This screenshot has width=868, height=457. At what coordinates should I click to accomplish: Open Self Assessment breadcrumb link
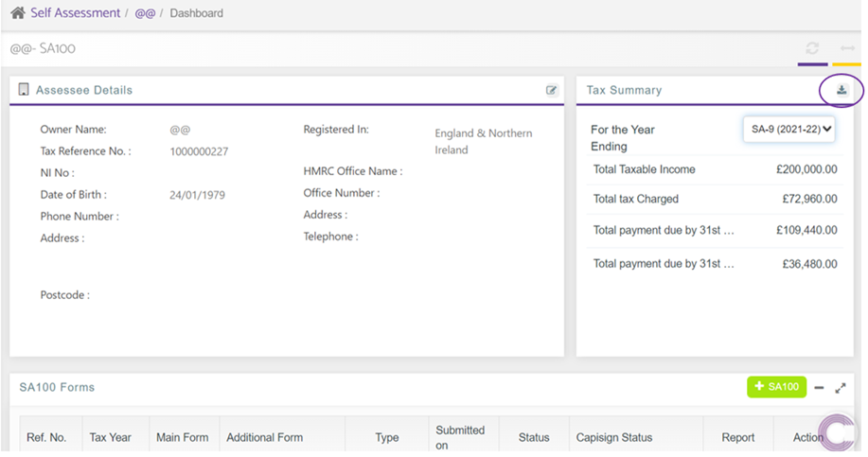[76, 12]
